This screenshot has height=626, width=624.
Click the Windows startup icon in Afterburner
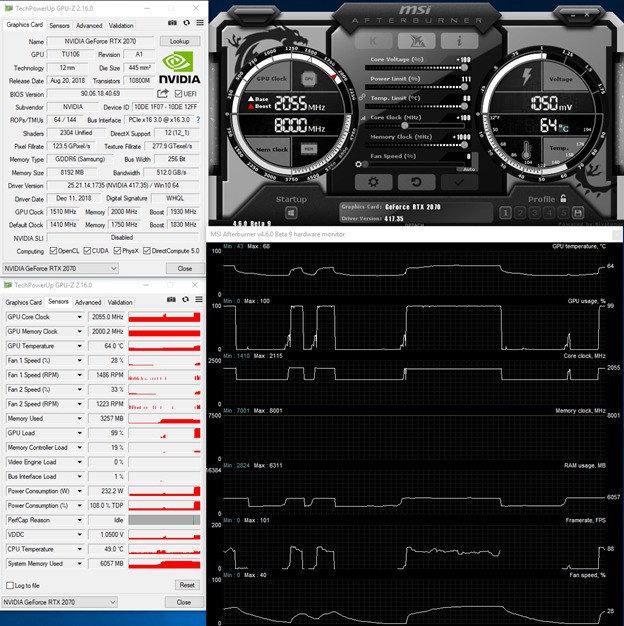click(x=291, y=214)
